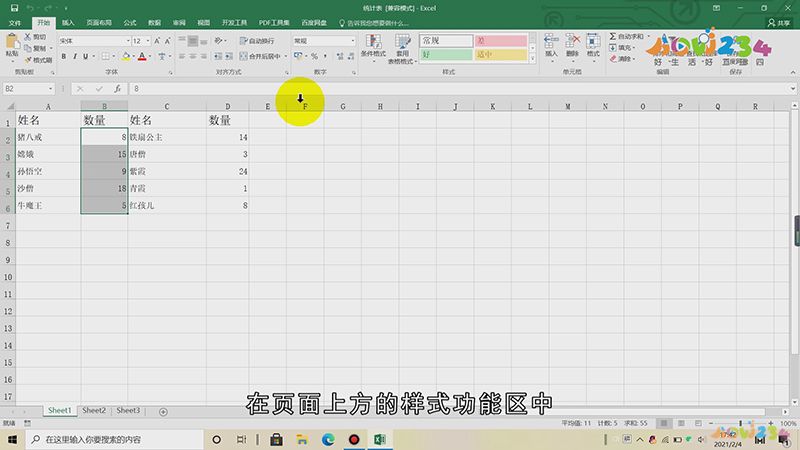
Task: Click the Comma Style icon
Action: coord(325,56)
